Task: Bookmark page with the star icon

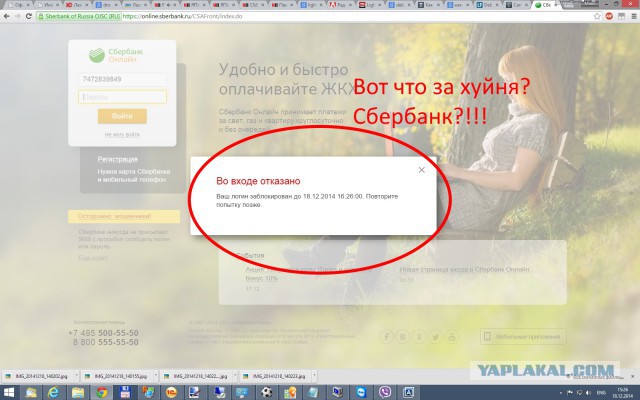Action: coord(598,16)
